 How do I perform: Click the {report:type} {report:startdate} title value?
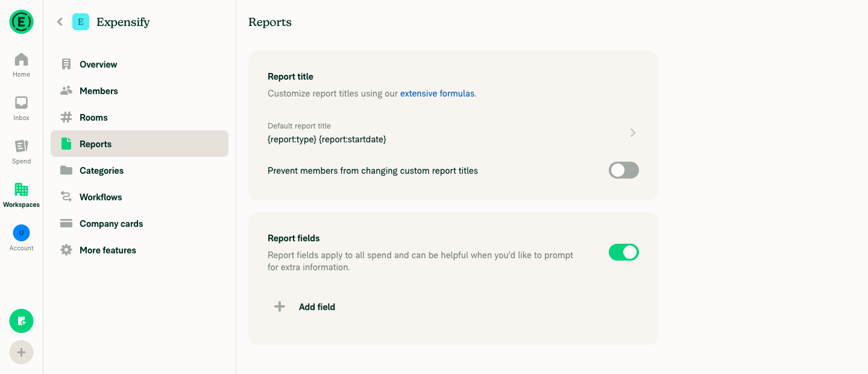pyautogui.click(x=327, y=139)
